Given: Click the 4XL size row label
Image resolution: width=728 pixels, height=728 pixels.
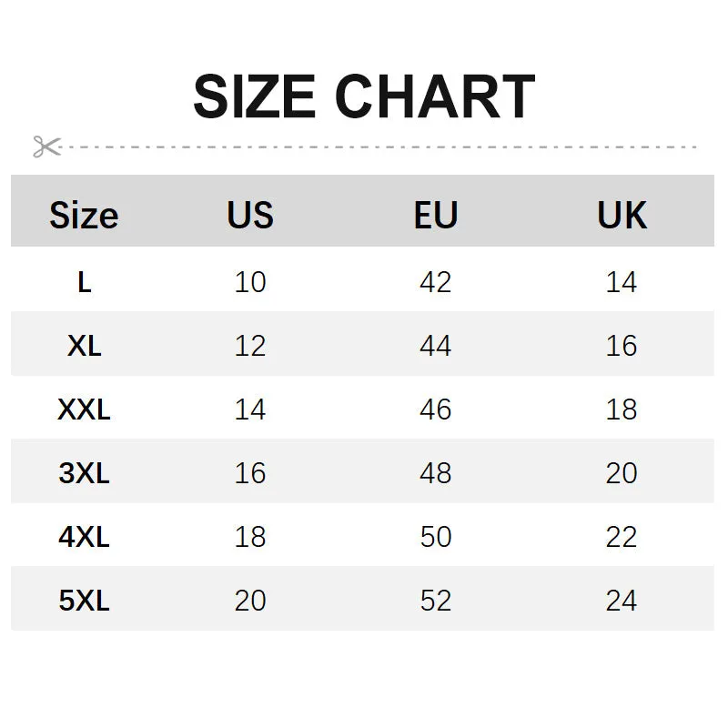Looking at the screenshot, I should coord(84,537).
